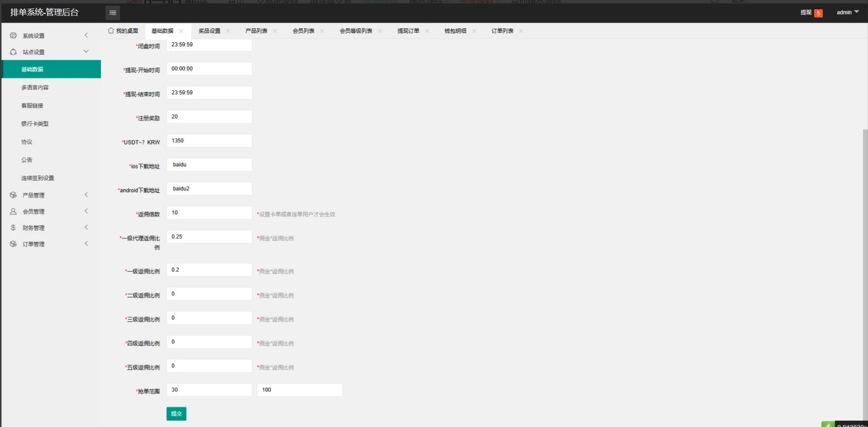Switch to the 提现订单 tab
Screen dimensions: 868x427
pyautogui.click(x=408, y=31)
